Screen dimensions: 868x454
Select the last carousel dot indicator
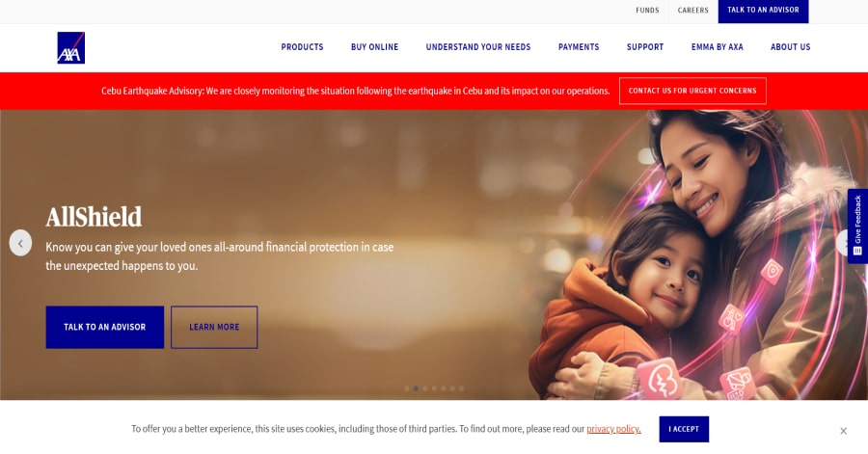pyautogui.click(x=462, y=388)
